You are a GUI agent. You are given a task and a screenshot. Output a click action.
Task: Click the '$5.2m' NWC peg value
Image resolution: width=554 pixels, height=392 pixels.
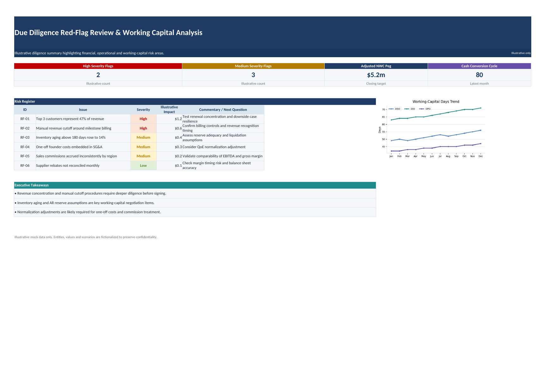click(x=376, y=75)
